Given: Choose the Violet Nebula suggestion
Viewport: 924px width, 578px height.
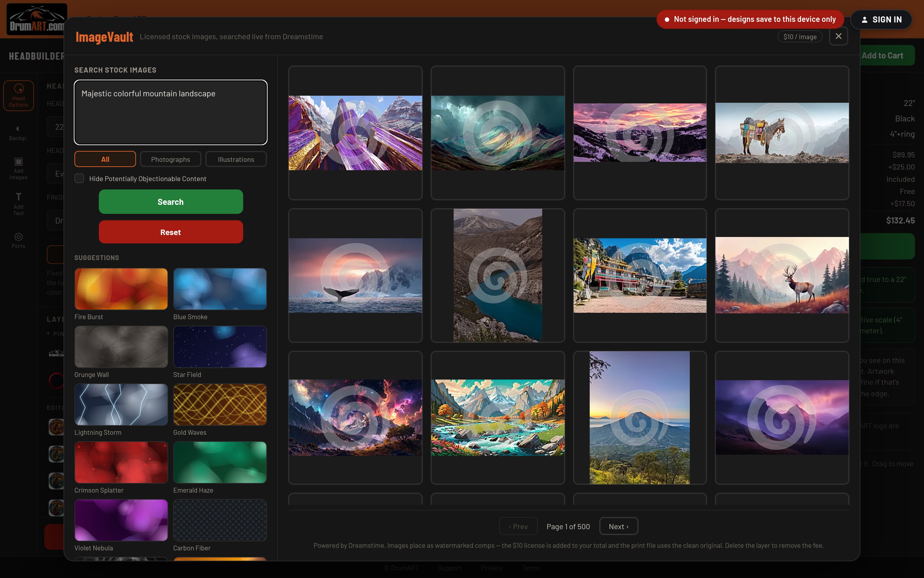Looking at the screenshot, I should [x=121, y=520].
